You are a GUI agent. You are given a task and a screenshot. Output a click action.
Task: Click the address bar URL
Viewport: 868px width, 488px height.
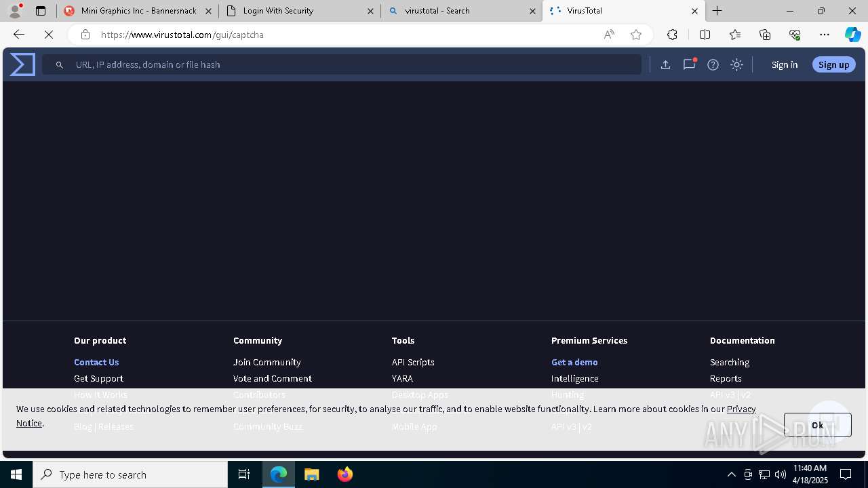pyautogui.click(x=182, y=35)
